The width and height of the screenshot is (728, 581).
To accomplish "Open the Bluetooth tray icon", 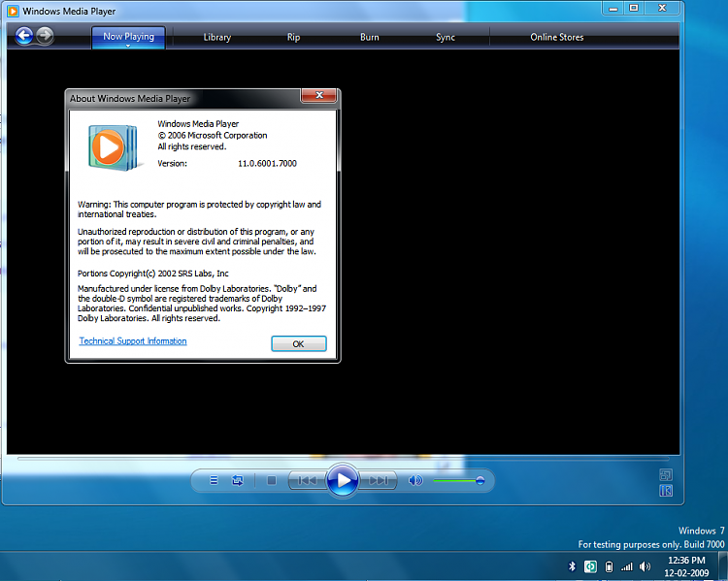I will 572,566.
